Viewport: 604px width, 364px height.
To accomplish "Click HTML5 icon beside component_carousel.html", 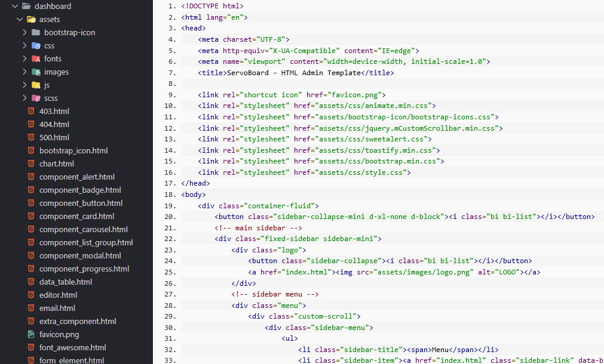I will (31, 229).
